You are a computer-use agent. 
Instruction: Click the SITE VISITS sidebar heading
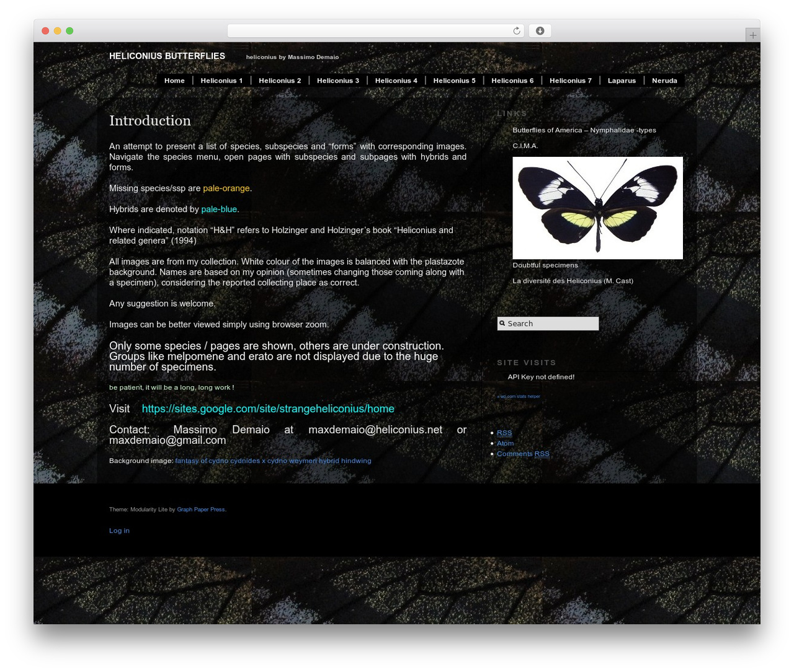click(527, 363)
